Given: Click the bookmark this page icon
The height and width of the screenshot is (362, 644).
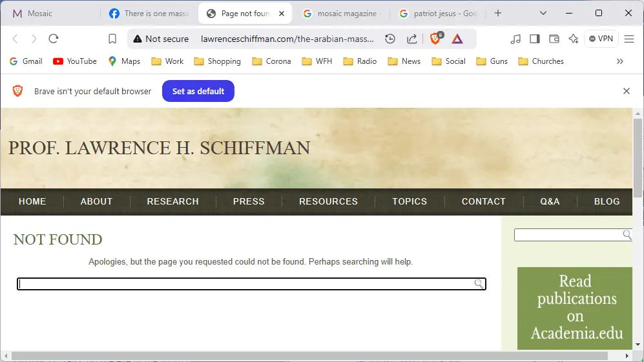Looking at the screenshot, I should coord(112,39).
